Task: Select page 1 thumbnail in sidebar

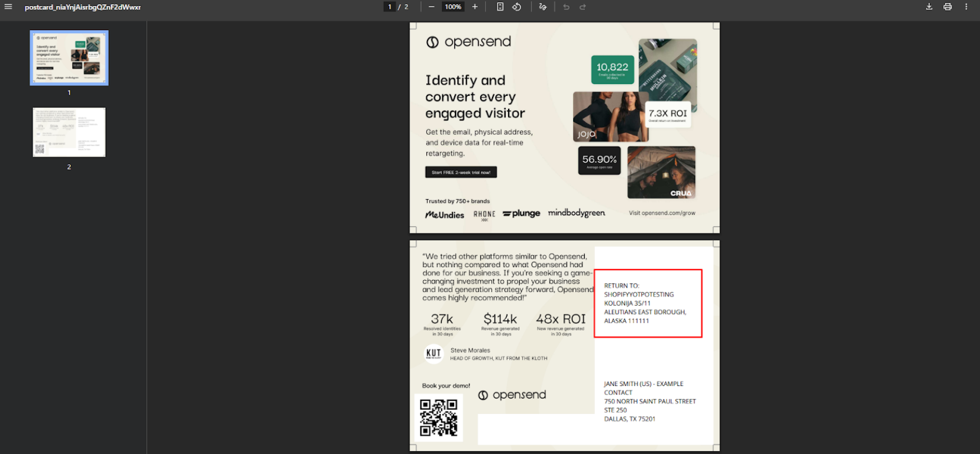Action: [x=69, y=58]
